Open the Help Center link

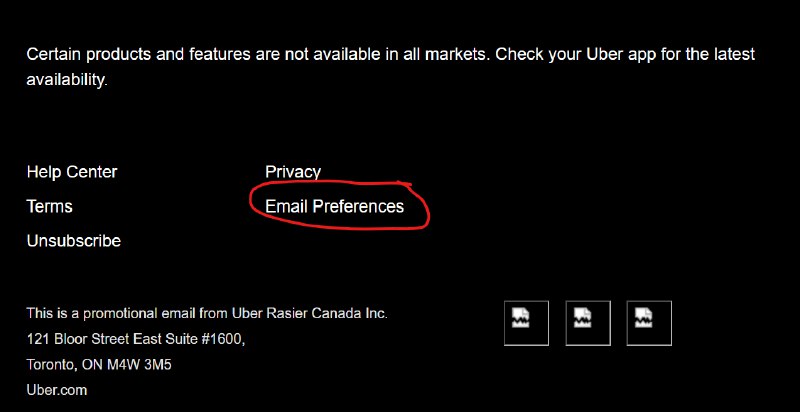pos(72,172)
